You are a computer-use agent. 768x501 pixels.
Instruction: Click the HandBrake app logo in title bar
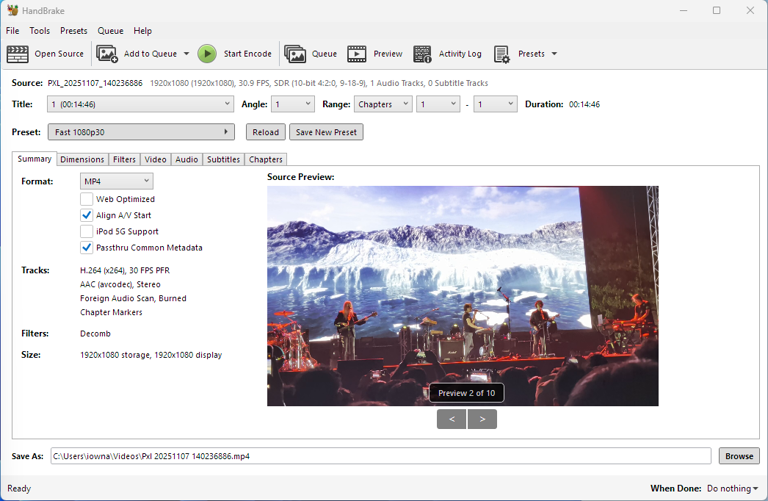(12, 10)
